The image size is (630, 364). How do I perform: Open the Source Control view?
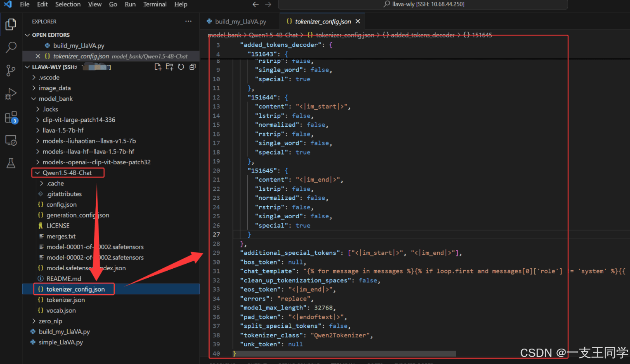(11, 70)
